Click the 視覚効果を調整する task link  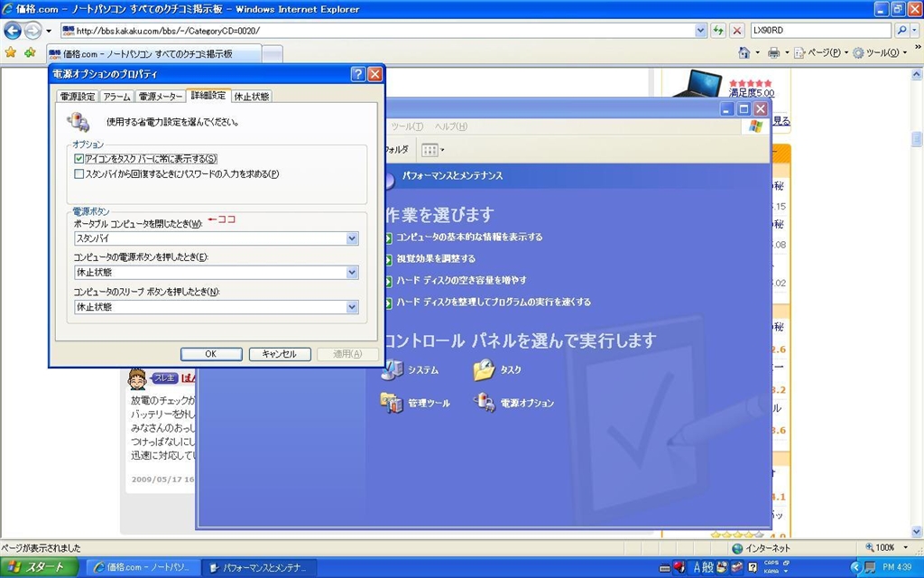point(436,258)
